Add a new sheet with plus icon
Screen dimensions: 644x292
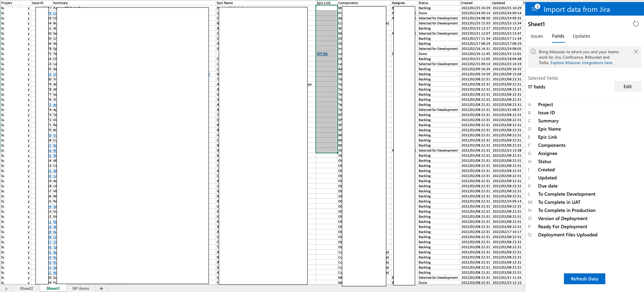pos(101,288)
